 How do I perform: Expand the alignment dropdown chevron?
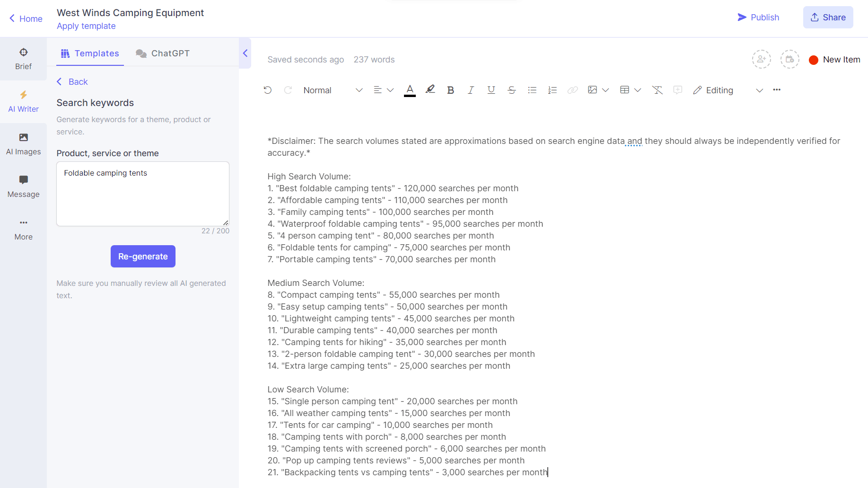pos(390,90)
